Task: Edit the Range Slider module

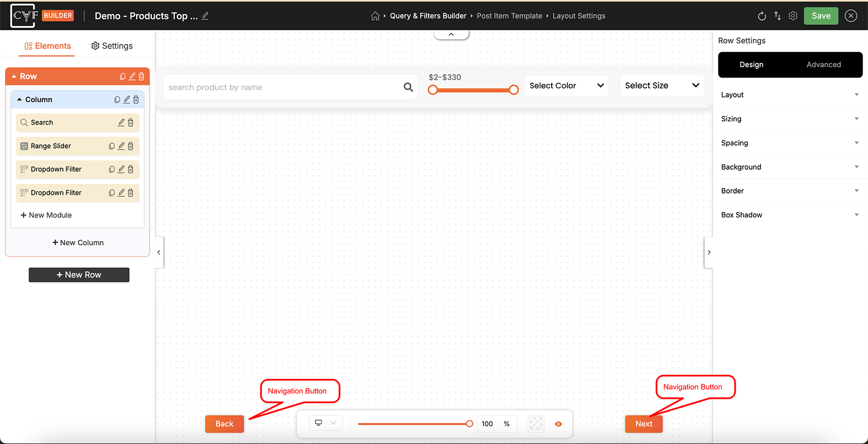Action: tap(122, 146)
